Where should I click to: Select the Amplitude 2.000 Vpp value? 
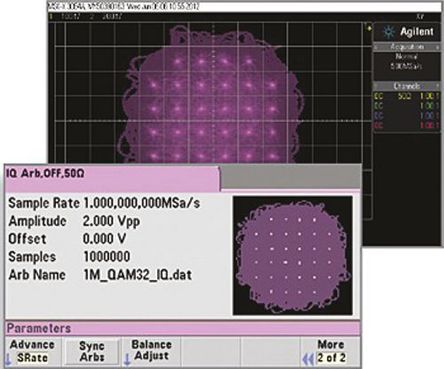coord(111,221)
